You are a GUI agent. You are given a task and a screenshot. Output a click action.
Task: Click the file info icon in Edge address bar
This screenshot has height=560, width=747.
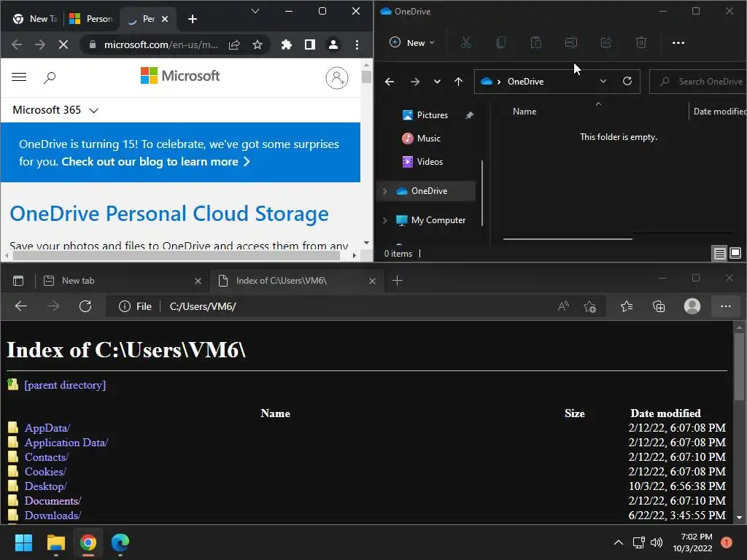(x=124, y=306)
